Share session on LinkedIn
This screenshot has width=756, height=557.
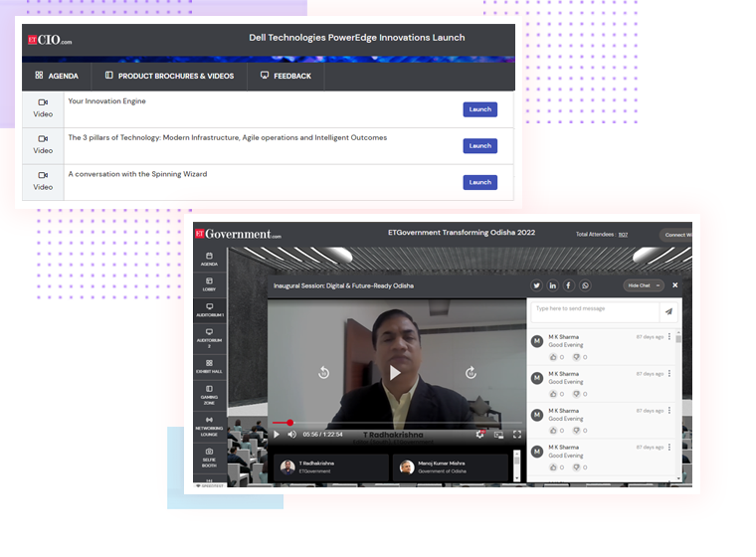tap(553, 285)
